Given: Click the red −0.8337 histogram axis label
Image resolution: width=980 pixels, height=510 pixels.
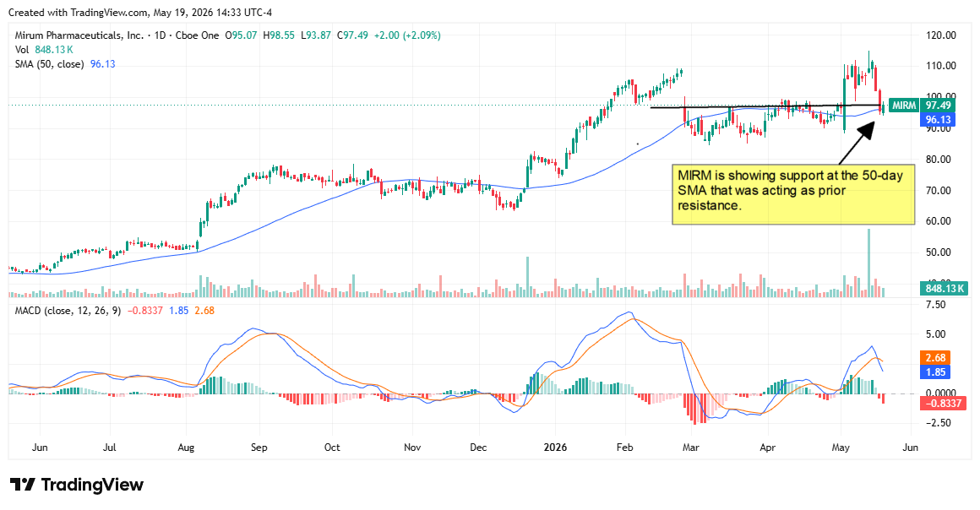Looking at the screenshot, I should coord(945,403).
